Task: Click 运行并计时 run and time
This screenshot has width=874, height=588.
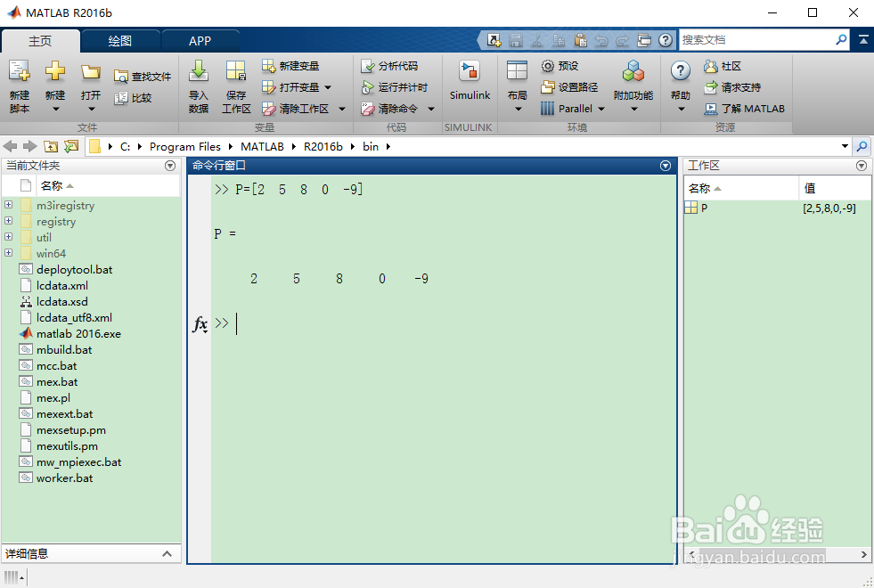Action: (395, 87)
